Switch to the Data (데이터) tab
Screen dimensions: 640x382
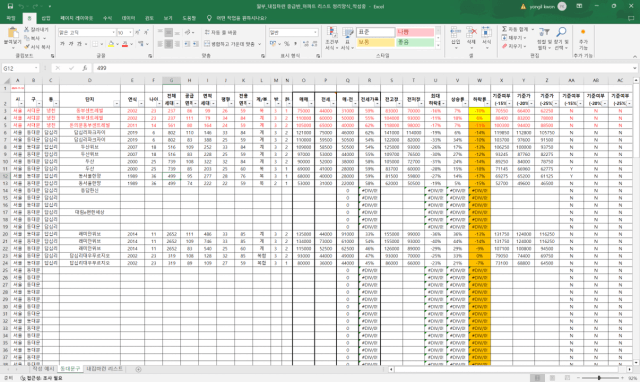point(129,18)
